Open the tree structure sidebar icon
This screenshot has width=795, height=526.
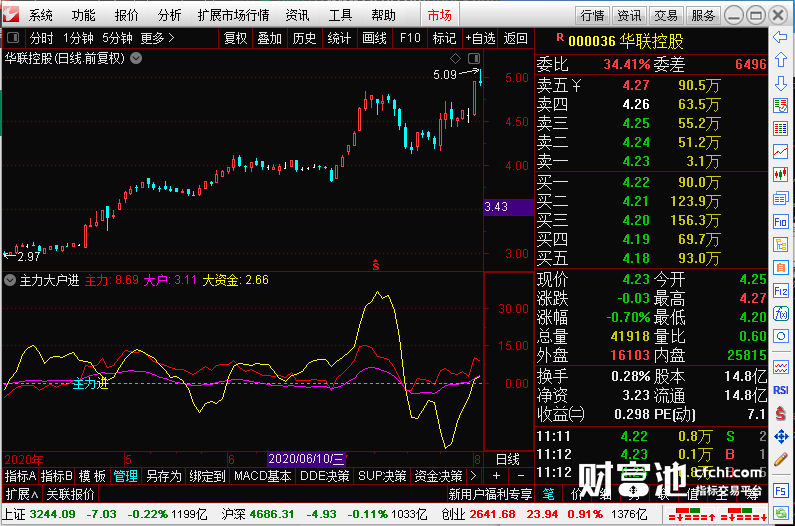tap(780, 244)
